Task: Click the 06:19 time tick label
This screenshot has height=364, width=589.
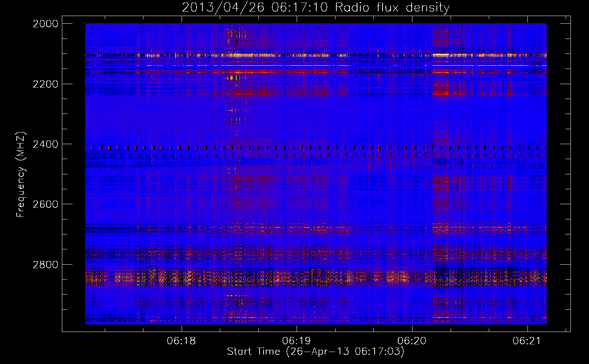Action: click(x=297, y=341)
